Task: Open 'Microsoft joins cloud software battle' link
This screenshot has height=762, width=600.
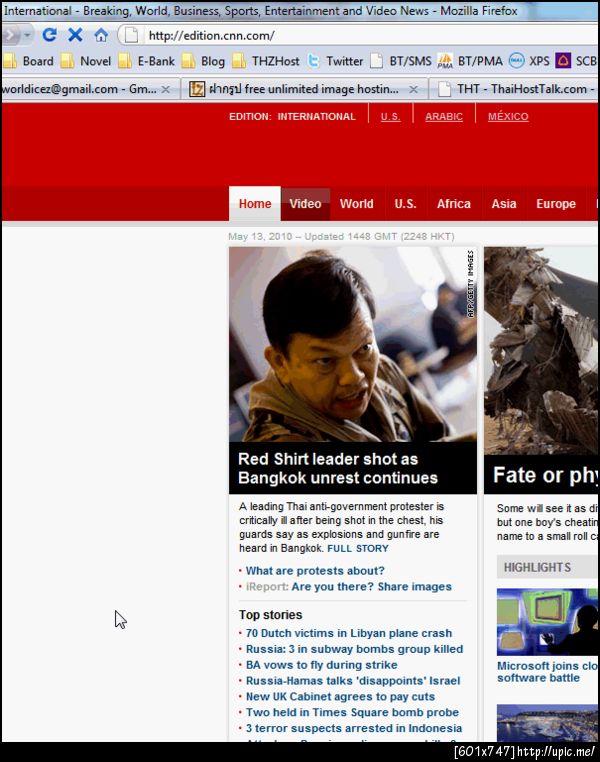Action: point(547,672)
